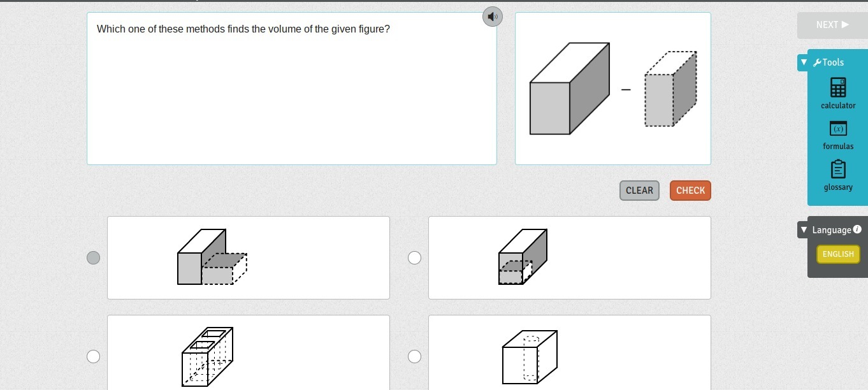Image resolution: width=868 pixels, height=390 pixels.
Task: Choose the cube with dashed cylinder
Action: tap(529, 357)
